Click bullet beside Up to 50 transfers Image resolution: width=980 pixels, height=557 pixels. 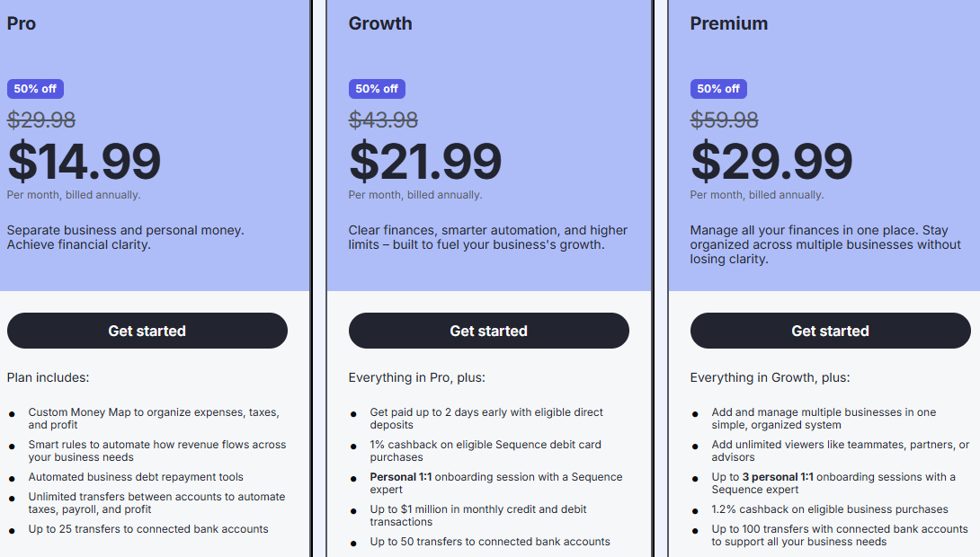(353, 544)
